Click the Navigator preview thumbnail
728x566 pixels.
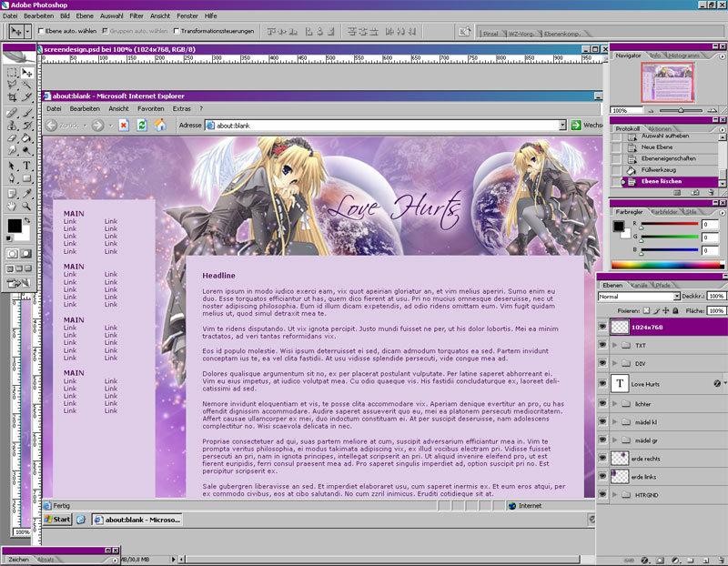click(667, 83)
